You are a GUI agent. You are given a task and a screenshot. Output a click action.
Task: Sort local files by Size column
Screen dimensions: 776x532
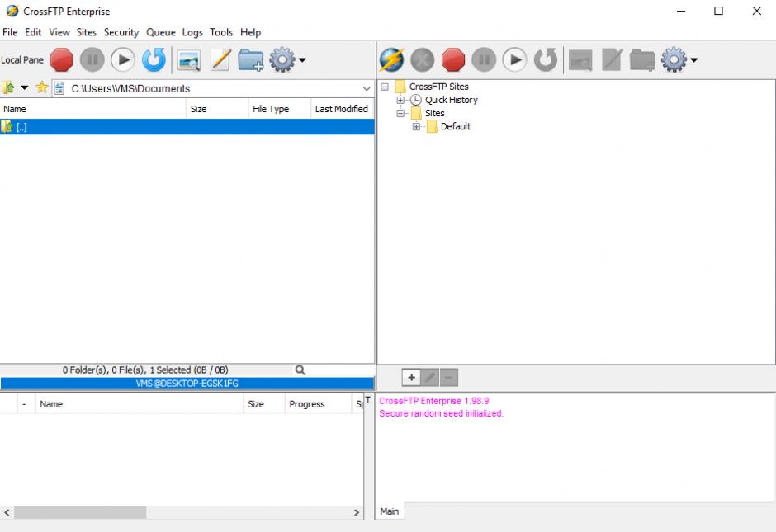[x=217, y=109]
